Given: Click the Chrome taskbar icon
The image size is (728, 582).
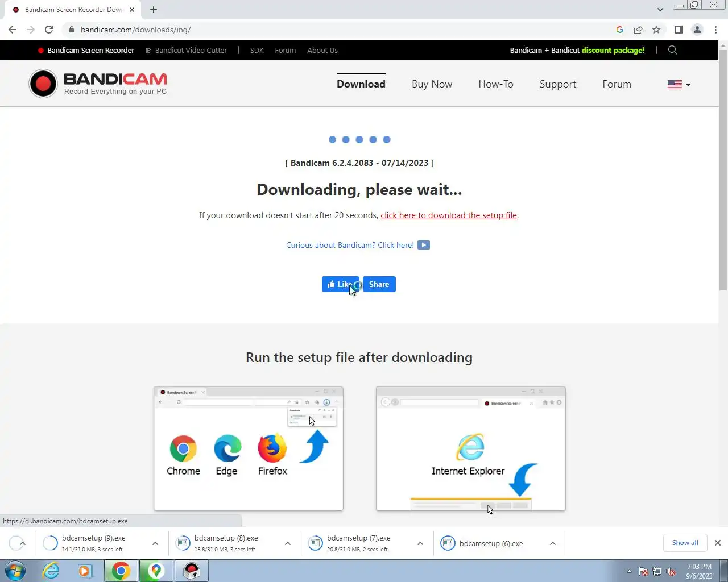Looking at the screenshot, I should [121, 571].
